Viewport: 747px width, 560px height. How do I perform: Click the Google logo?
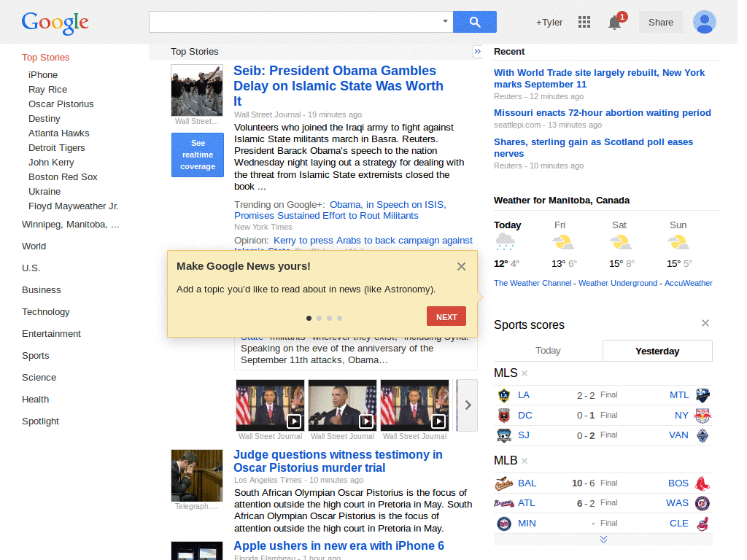[55, 23]
